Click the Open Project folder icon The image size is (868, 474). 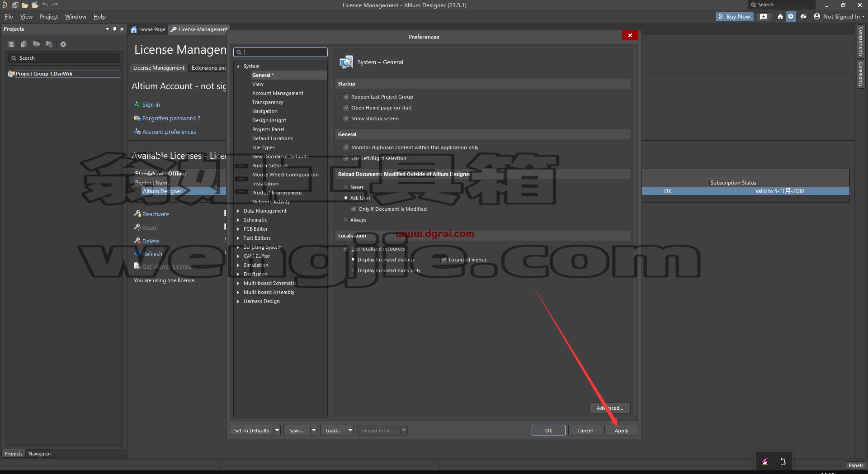point(35,5)
